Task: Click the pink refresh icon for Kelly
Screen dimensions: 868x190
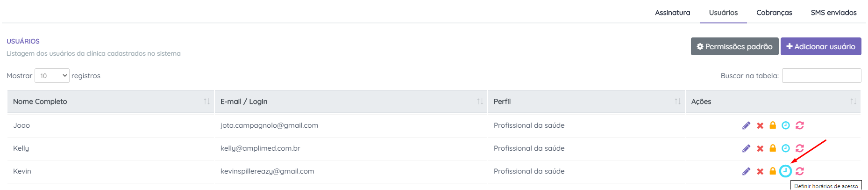Action: coord(800,148)
